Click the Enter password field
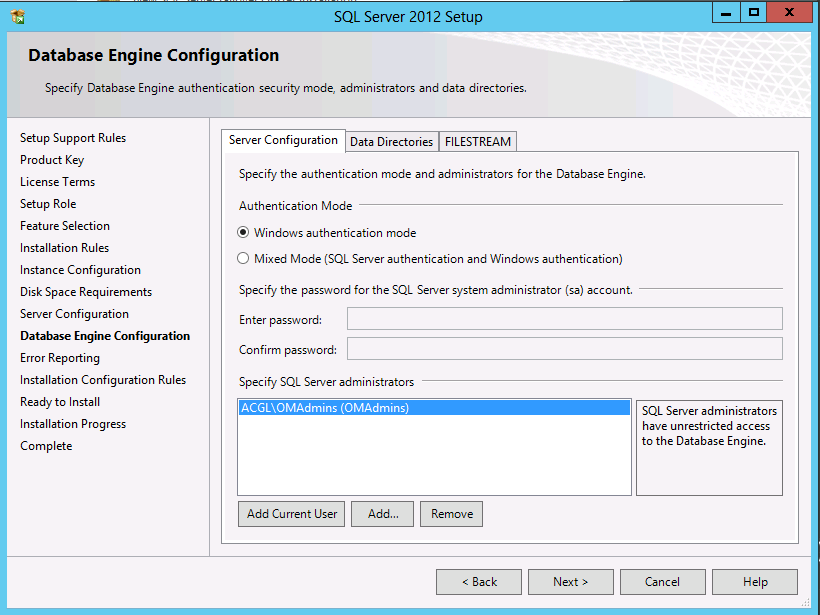 click(x=565, y=318)
